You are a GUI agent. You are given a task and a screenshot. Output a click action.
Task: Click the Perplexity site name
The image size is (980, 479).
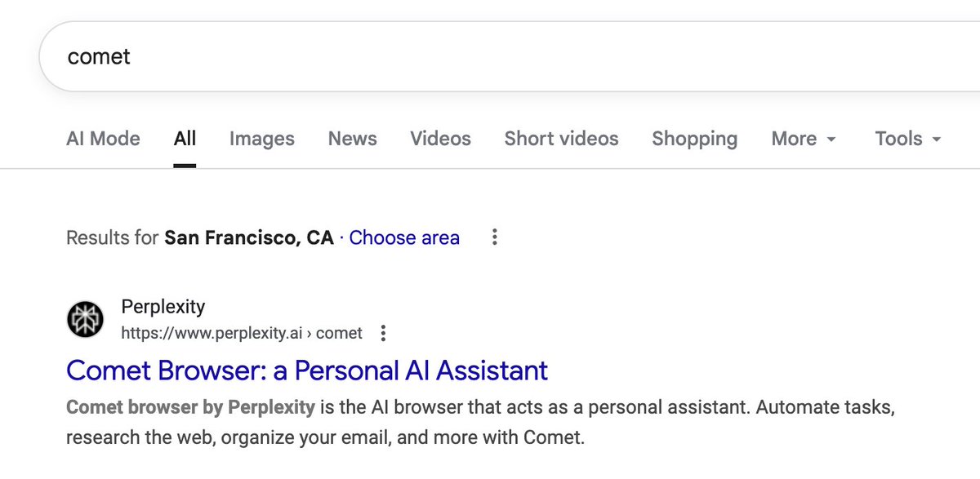(x=163, y=307)
